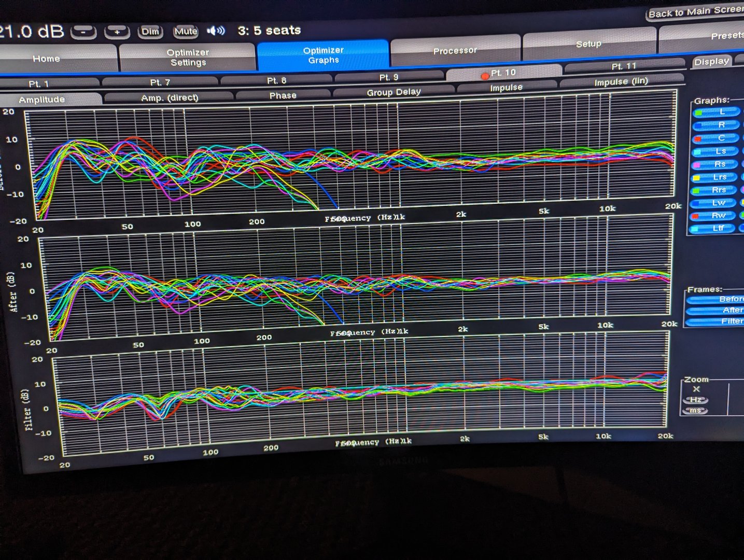Toggle the Dim volume button
The width and height of the screenshot is (744, 560).
pyautogui.click(x=150, y=32)
